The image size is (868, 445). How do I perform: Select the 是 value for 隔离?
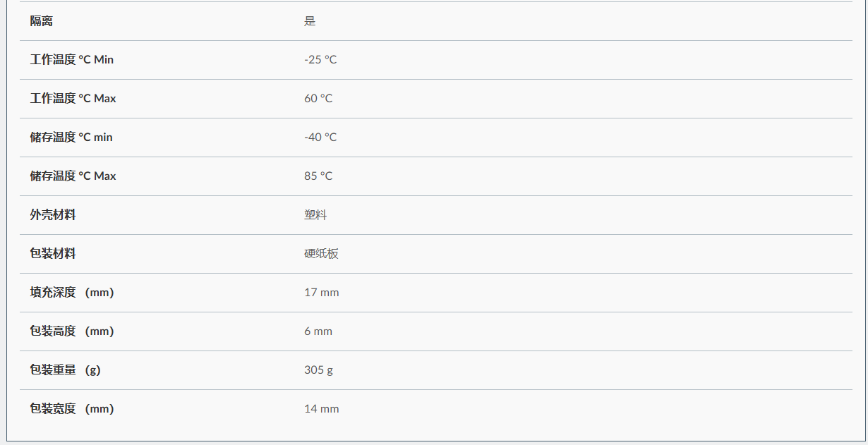click(310, 21)
